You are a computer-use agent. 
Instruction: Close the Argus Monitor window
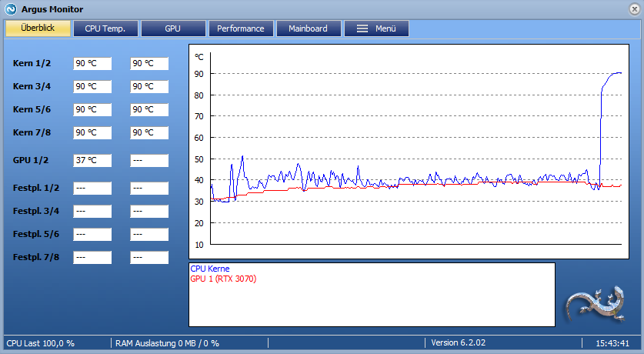coord(635,9)
